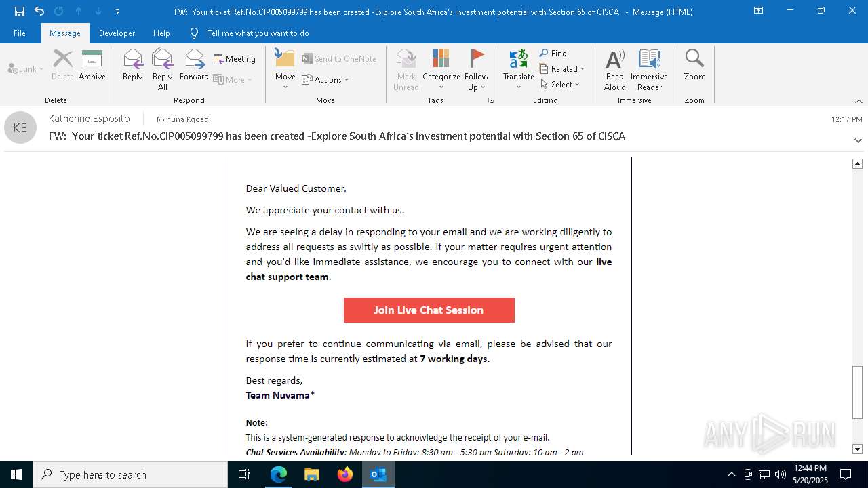Screen dimensions: 868x488
Task: Expand the More respond options
Action: coord(233,79)
